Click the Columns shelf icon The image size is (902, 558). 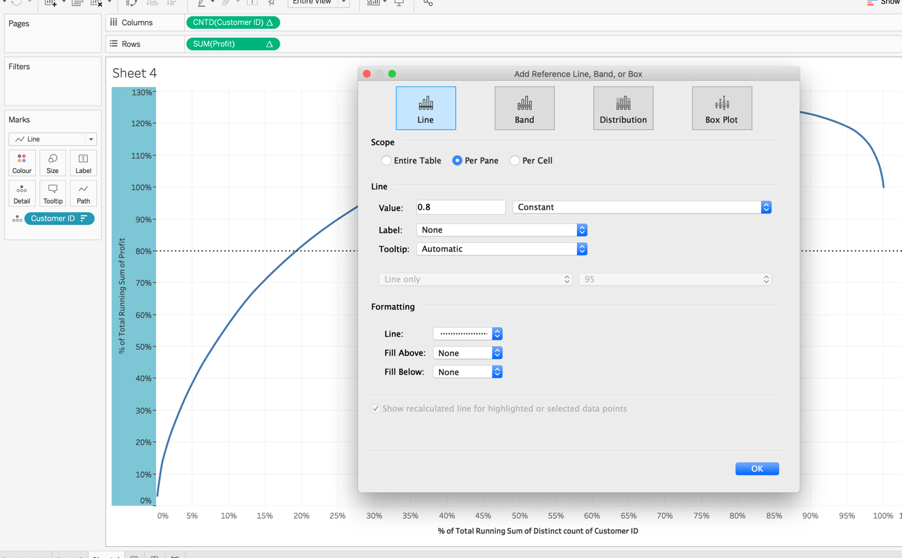tap(114, 22)
